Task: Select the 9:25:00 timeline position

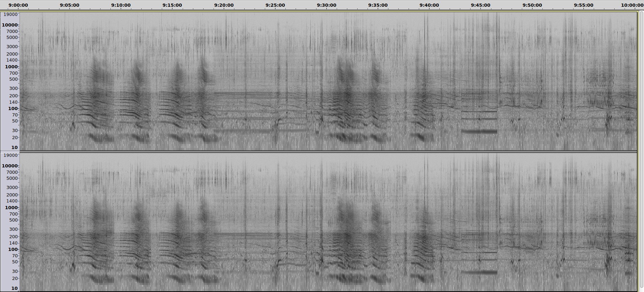Action: pos(275,5)
